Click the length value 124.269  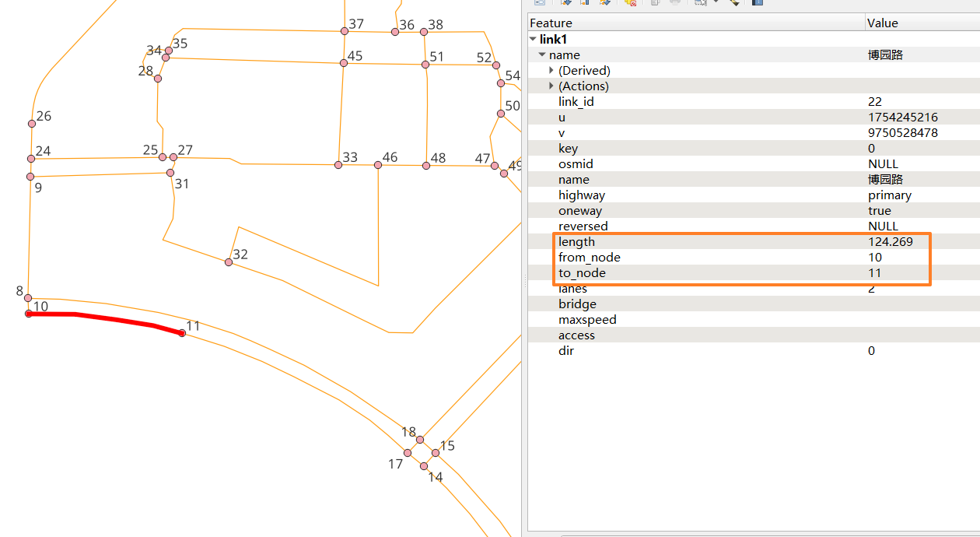click(x=891, y=241)
